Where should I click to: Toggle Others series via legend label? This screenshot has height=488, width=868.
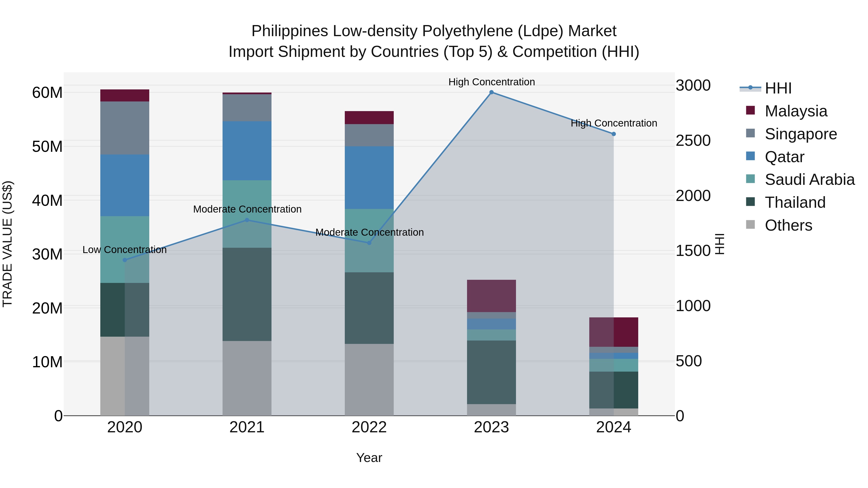pyautogui.click(x=788, y=225)
